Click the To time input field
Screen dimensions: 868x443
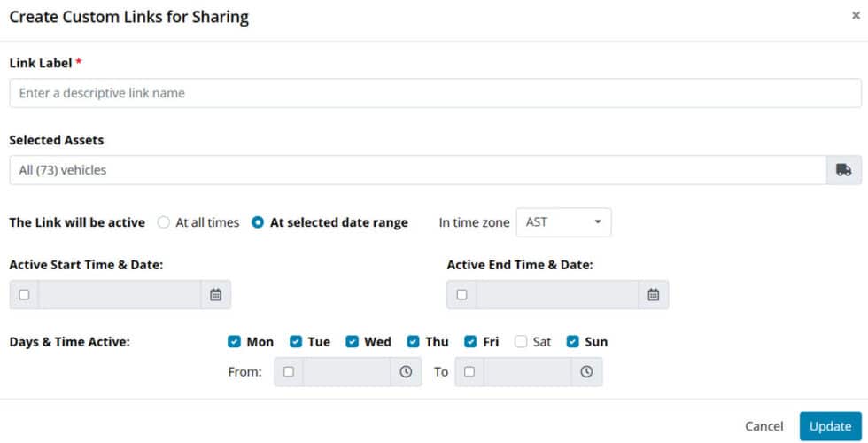(528, 371)
